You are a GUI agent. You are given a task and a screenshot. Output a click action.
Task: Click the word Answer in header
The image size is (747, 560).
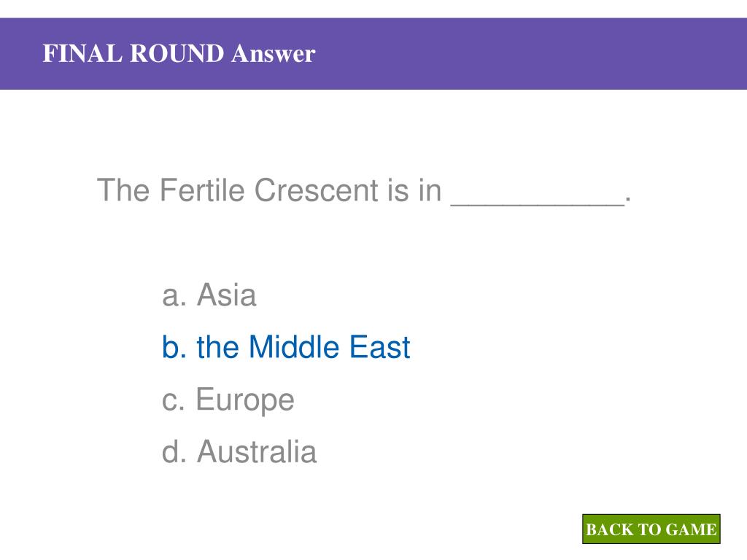(274, 53)
